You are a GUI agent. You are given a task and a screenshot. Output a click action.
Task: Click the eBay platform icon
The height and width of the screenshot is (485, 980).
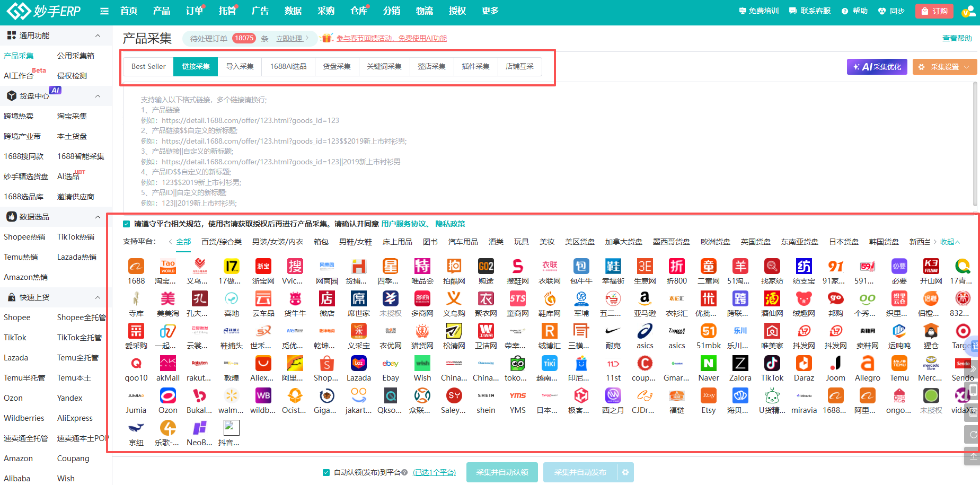[390, 364]
